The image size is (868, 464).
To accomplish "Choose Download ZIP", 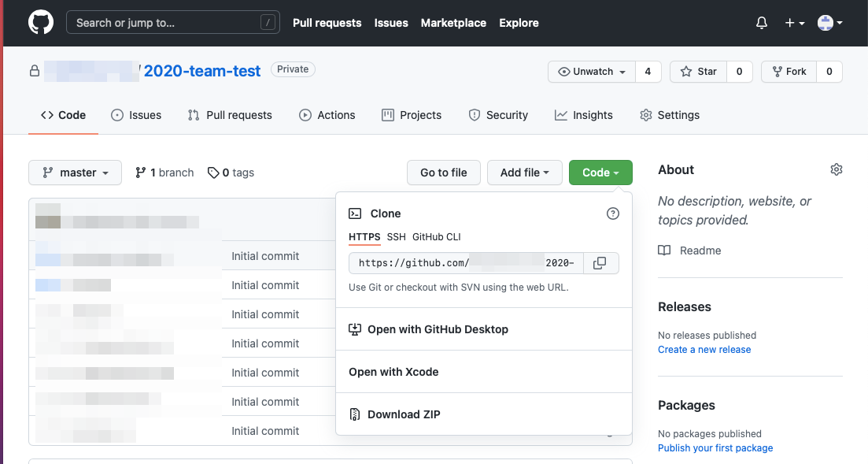I will pyautogui.click(x=484, y=414).
